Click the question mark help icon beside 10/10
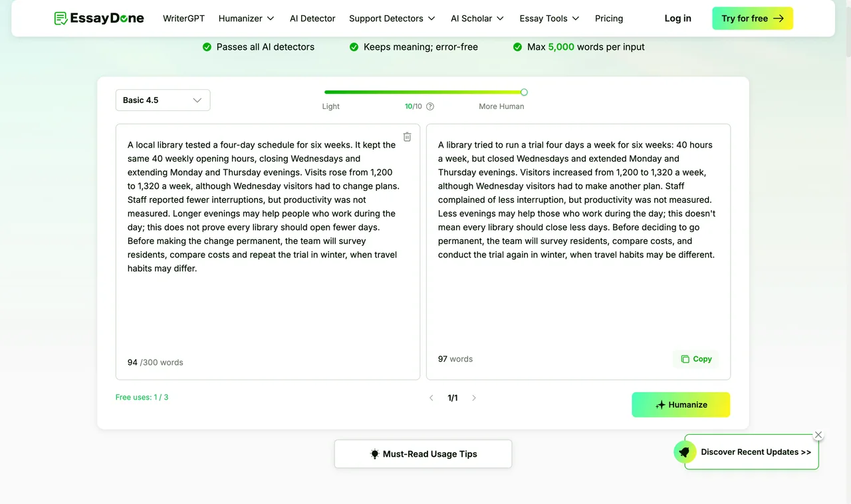Viewport: 851px width, 504px height. click(x=430, y=106)
